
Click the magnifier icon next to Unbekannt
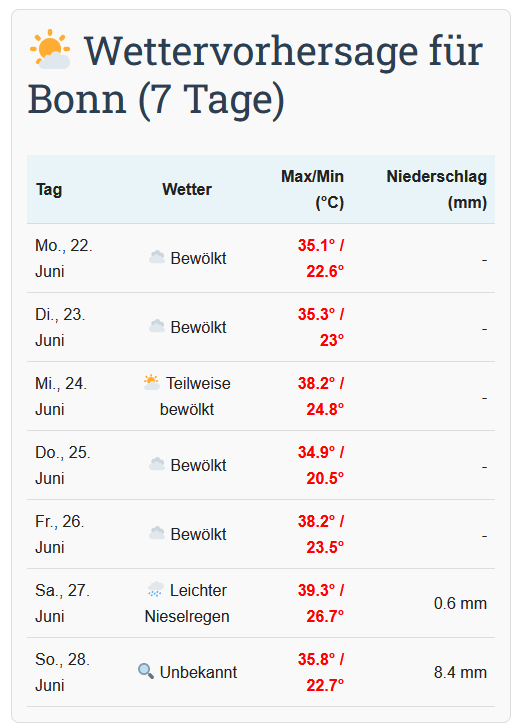click(x=146, y=671)
